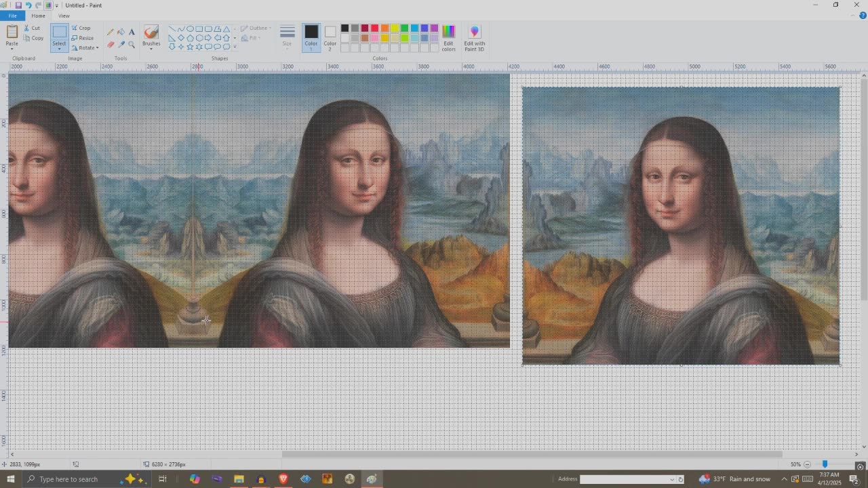
Task: Select the Text tool
Action: (x=132, y=32)
